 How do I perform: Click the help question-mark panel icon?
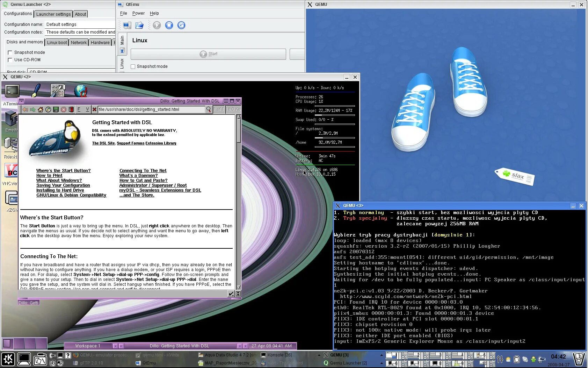68,355
